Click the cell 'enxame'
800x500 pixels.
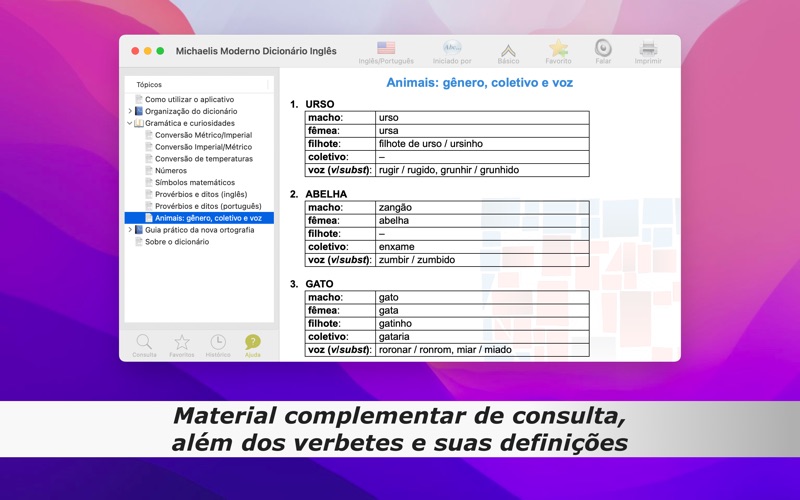click(x=482, y=247)
